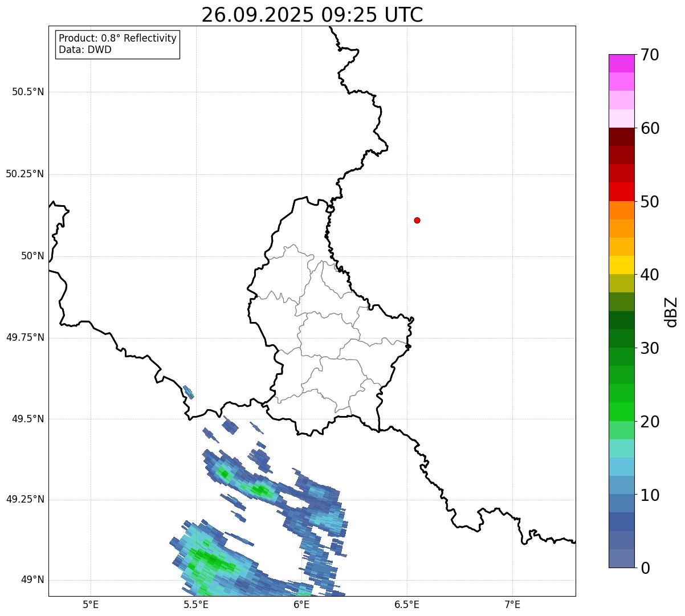This screenshot has height=616, width=685.
Task: Click the colorbar tick label 60
Action: 650,128
